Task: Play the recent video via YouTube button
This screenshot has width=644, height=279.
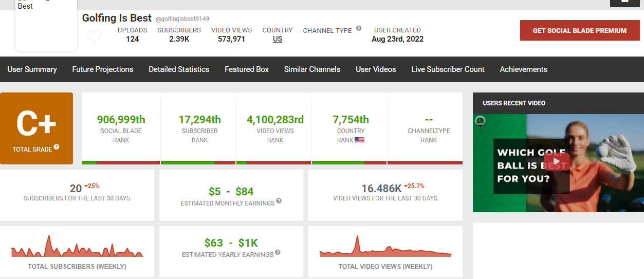Action: pos(557,162)
